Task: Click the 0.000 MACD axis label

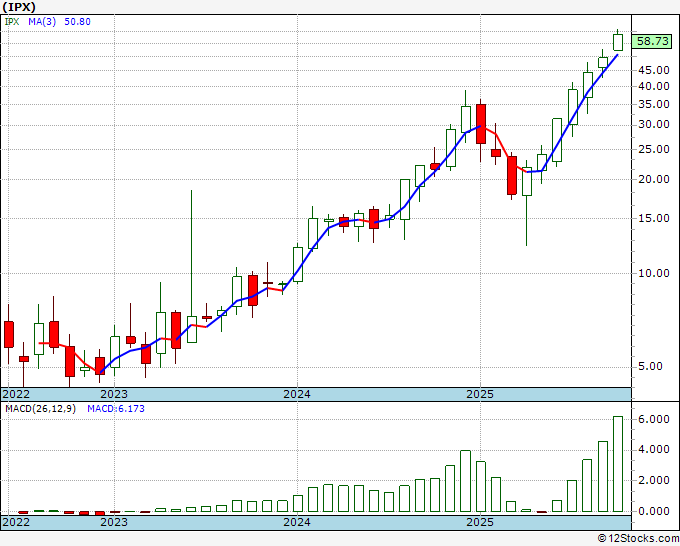Action: coord(654,511)
